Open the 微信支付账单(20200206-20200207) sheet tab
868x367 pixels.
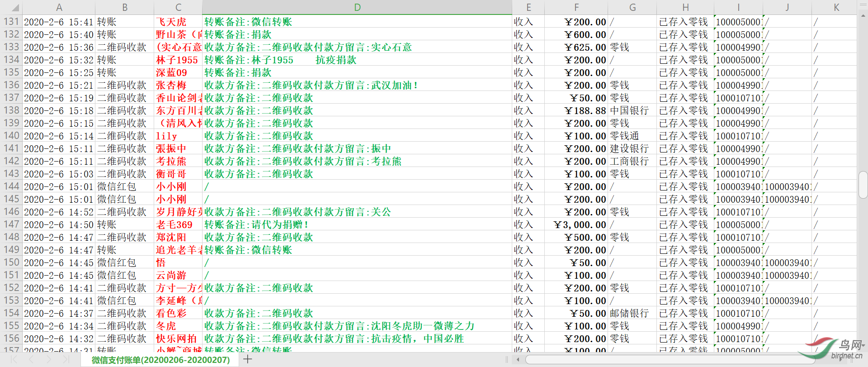click(160, 360)
